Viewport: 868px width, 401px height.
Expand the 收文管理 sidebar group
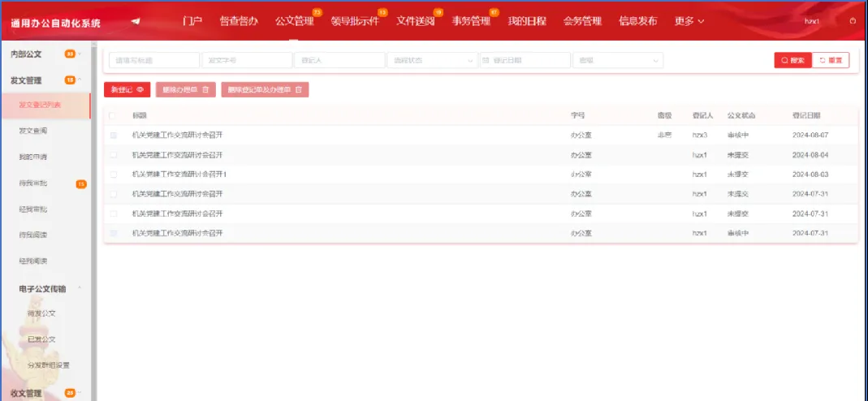(x=45, y=393)
